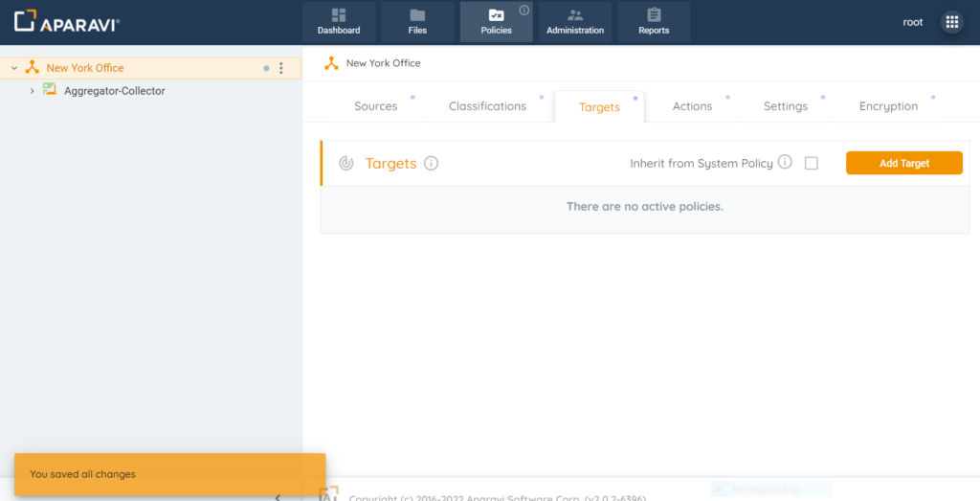The width and height of the screenshot is (980, 501).
Task: Open three-dot menu for New York Office
Action: 281,68
